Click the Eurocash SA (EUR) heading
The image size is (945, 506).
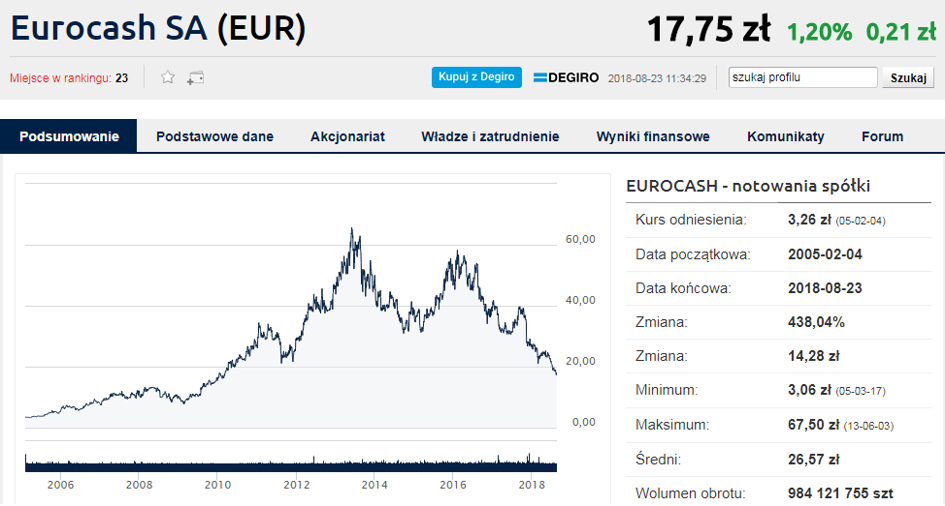[159, 28]
